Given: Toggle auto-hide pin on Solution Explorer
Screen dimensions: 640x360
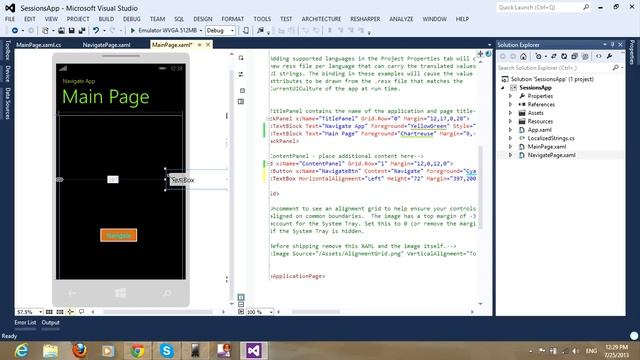Looking at the screenshot, I should [x=612, y=44].
